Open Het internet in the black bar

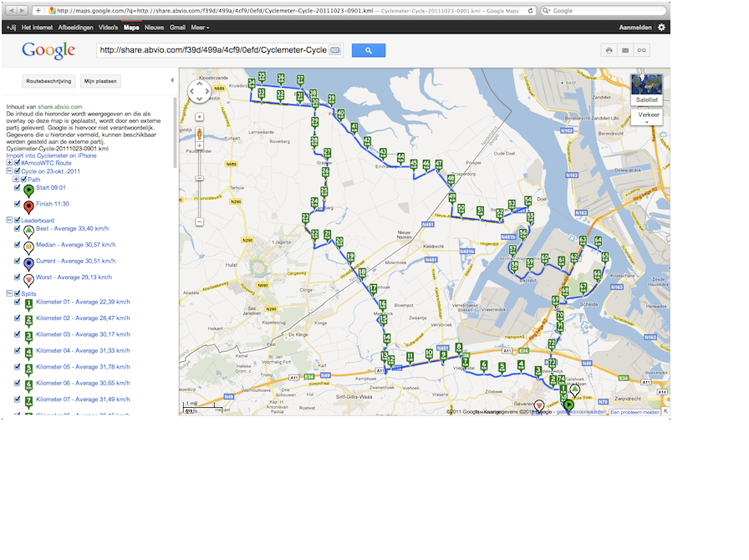[x=37, y=28]
